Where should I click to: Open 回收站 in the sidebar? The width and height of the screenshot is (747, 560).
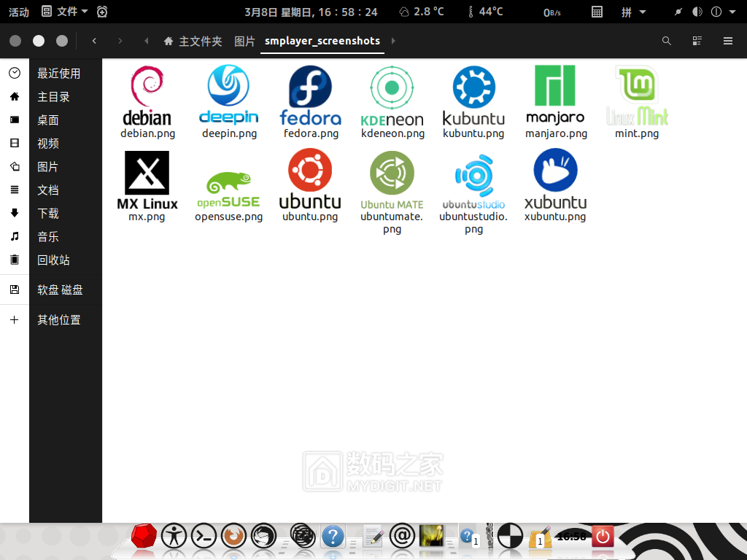point(53,260)
